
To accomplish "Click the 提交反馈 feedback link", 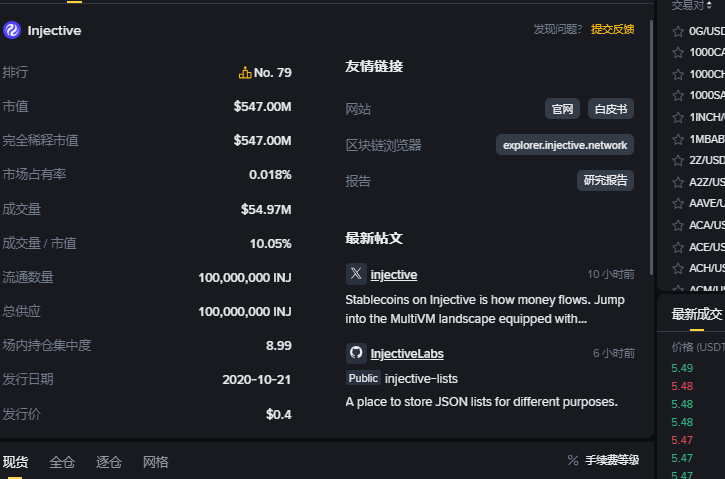I will coord(612,29).
